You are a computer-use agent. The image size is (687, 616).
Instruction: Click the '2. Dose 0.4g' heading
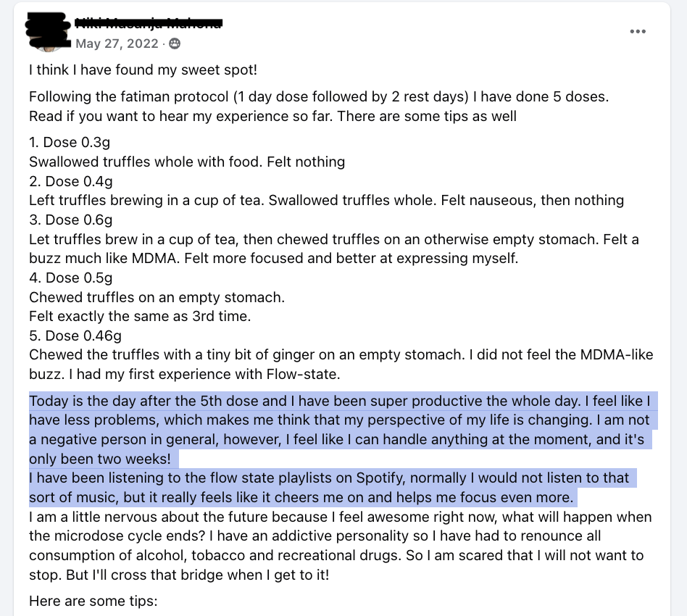point(71,181)
